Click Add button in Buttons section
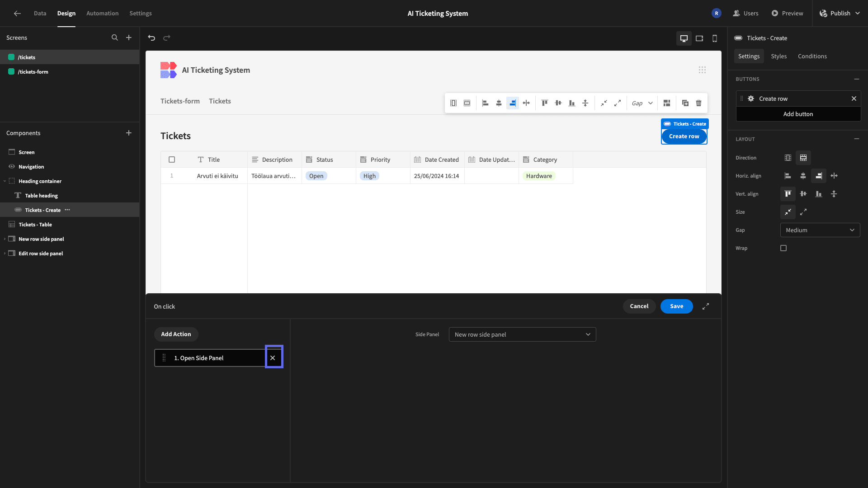This screenshot has width=868, height=488. click(798, 114)
